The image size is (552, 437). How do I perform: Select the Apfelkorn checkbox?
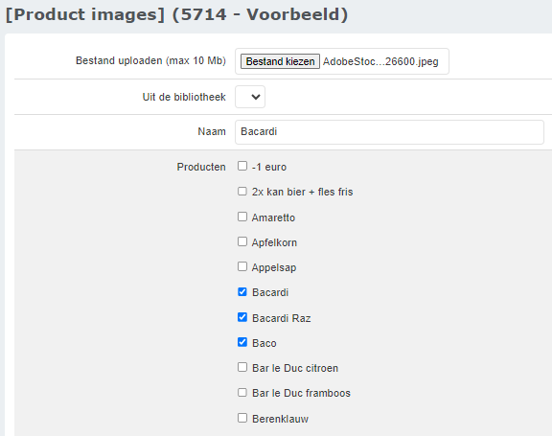pyautogui.click(x=242, y=242)
